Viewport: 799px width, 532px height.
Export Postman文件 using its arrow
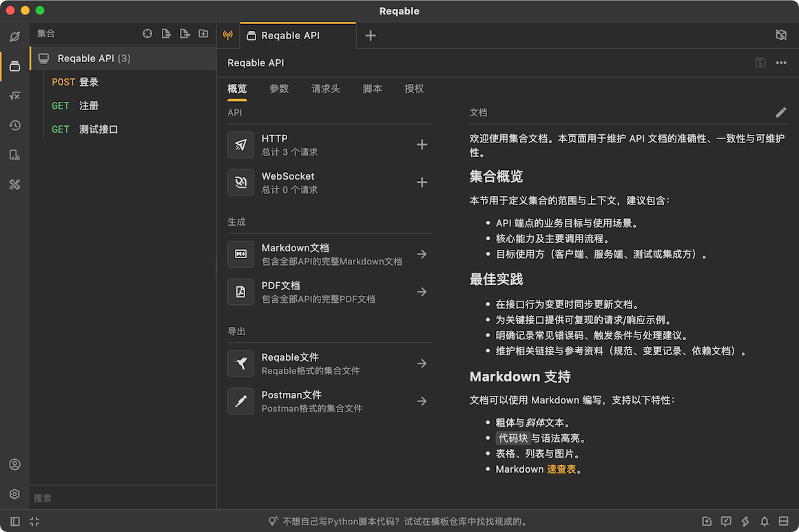[422, 401]
